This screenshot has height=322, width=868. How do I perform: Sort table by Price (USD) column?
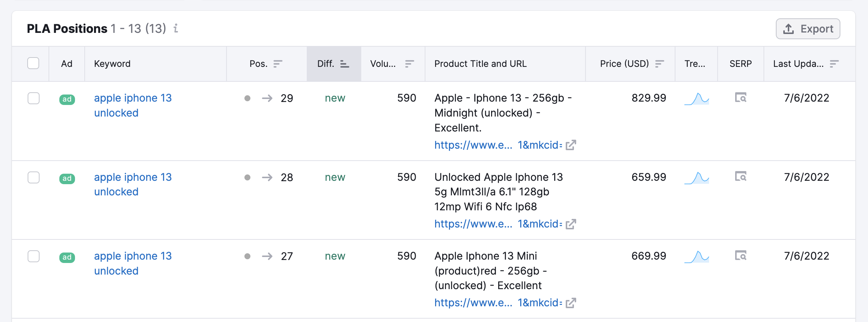pyautogui.click(x=659, y=64)
